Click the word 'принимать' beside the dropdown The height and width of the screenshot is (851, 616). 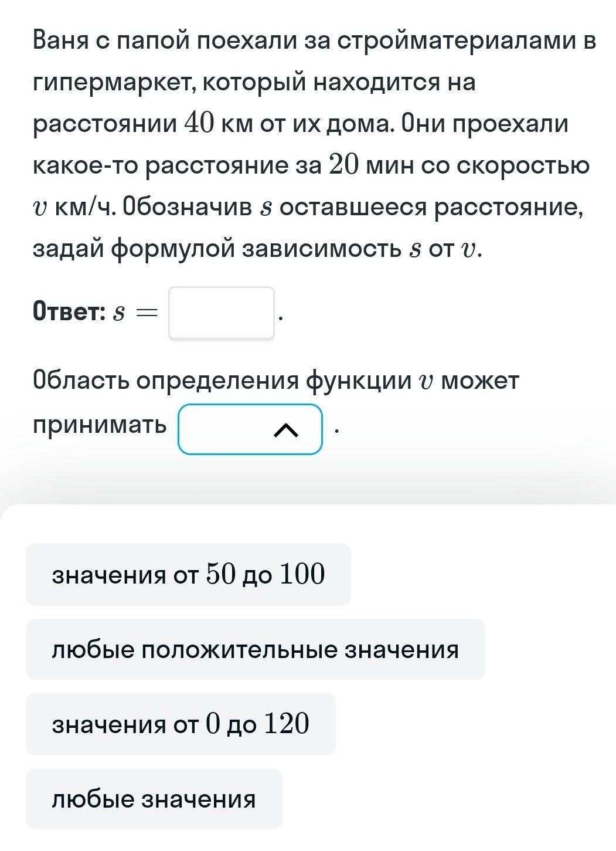click(100, 425)
